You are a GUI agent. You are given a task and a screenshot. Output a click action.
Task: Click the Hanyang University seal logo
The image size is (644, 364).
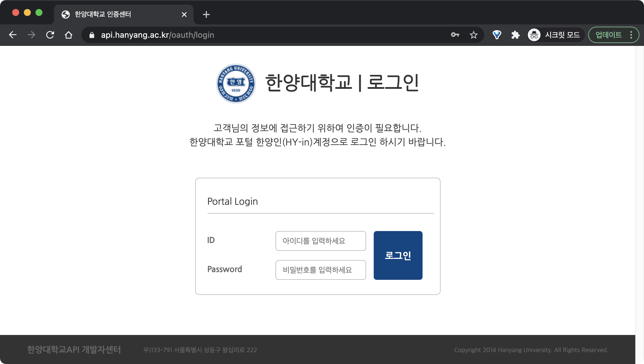click(x=236, y=83)
